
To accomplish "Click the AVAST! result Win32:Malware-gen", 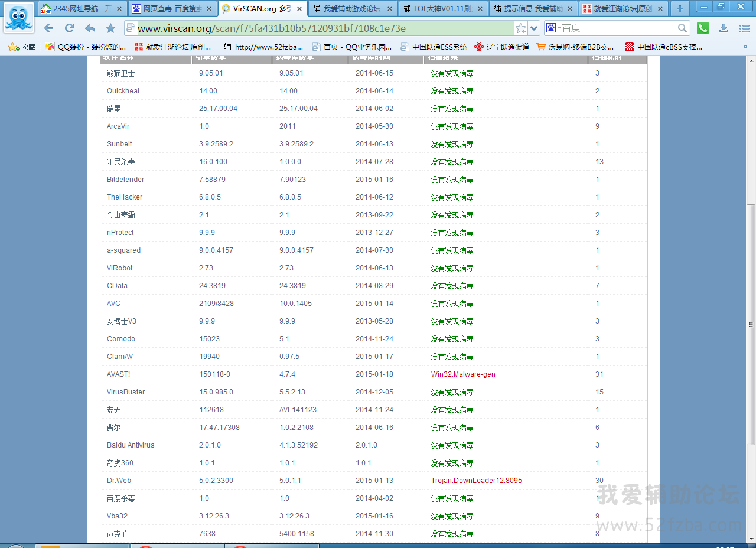I will point(463,374).
